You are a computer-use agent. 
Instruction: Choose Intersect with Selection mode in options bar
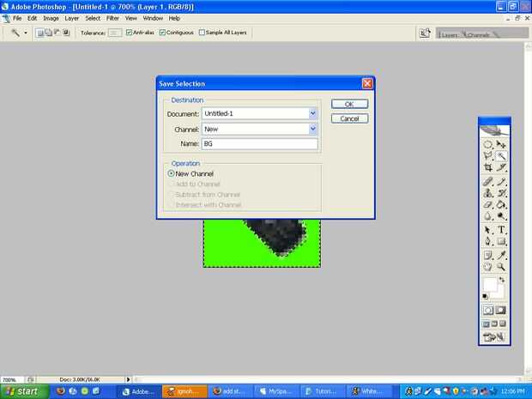coord(66,33)
